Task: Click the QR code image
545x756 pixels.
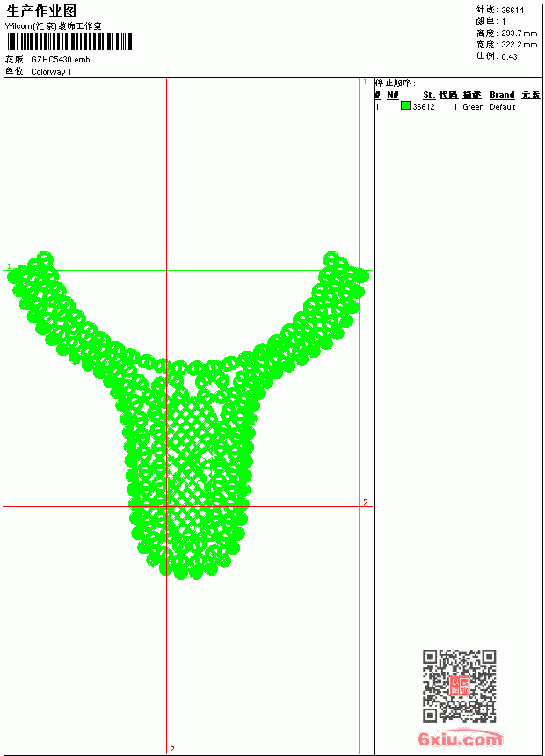Action: [459, 685]
